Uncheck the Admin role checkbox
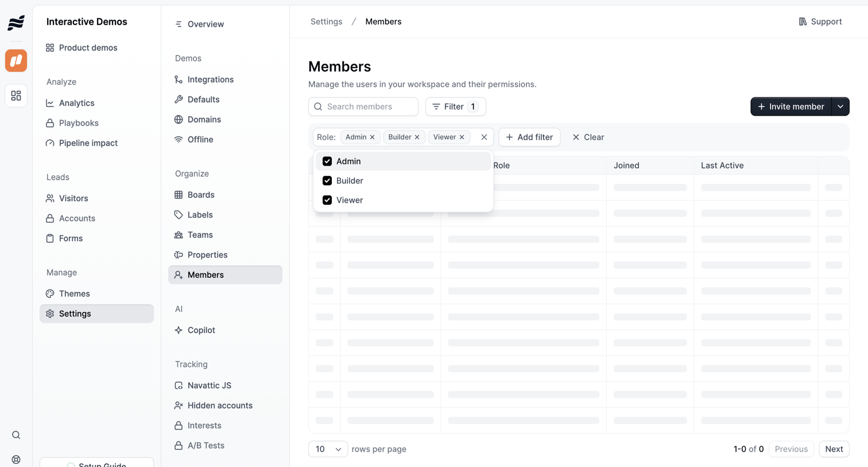The width and height of the screenshot is (868, 467). click(x=327, y=161)
